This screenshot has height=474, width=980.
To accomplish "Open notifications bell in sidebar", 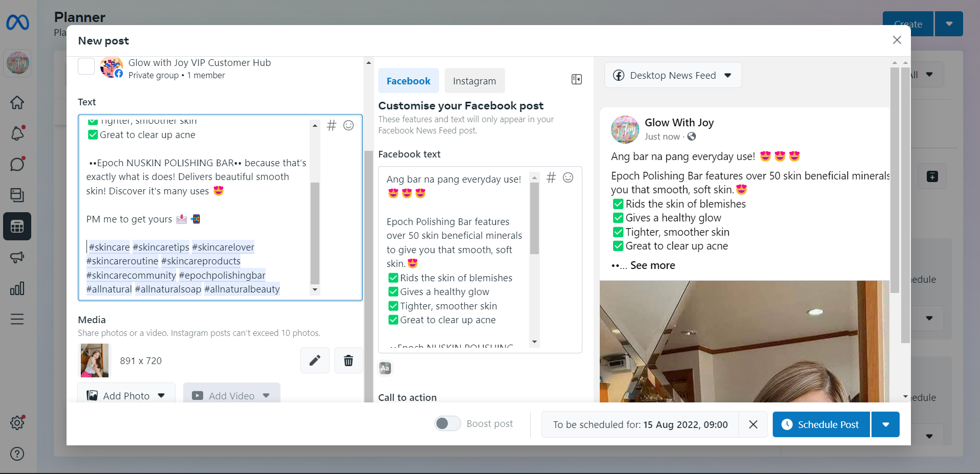I will point(17,133).
